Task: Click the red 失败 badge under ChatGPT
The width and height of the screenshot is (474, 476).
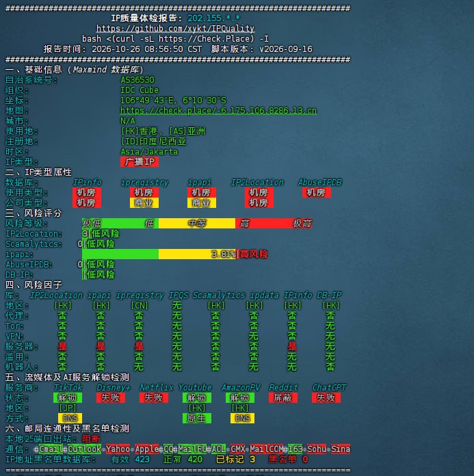Action: (326, 397)
